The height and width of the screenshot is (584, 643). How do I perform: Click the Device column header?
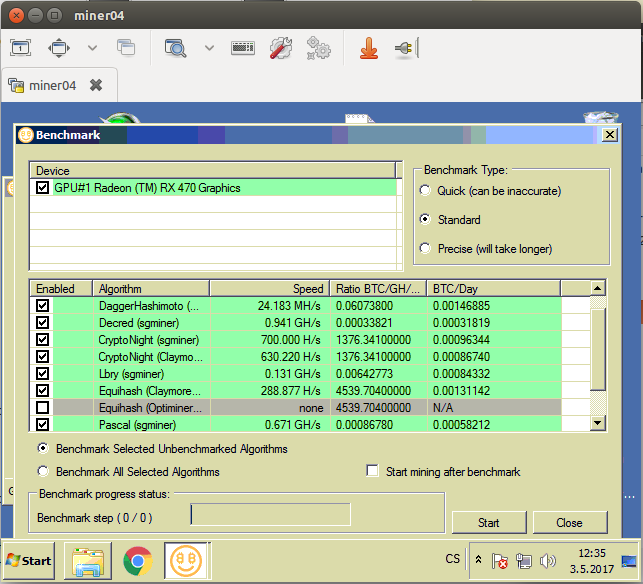point(213,170)
